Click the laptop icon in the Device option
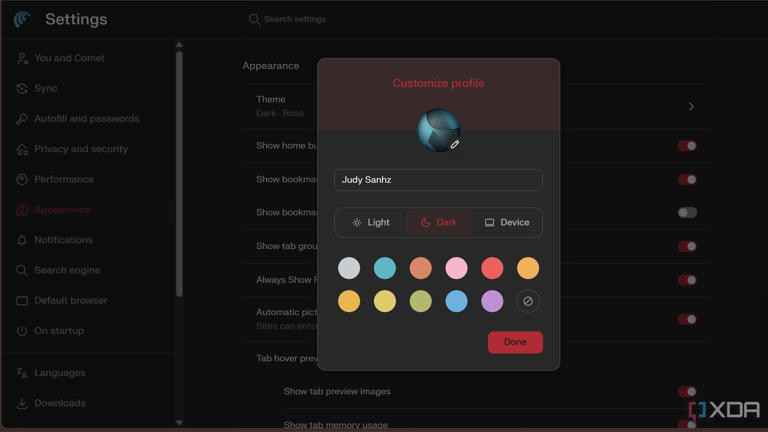 point(489,223)
